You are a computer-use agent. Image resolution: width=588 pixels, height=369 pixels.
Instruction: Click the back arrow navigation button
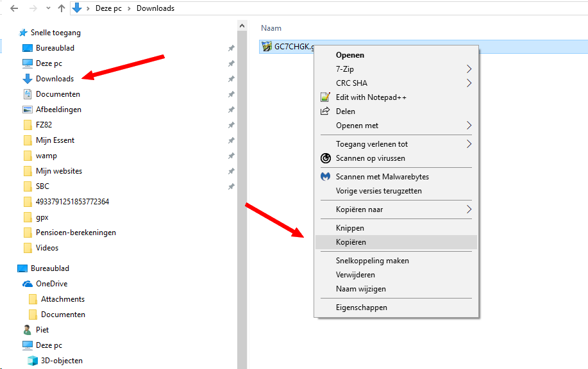tap(14, 8)
